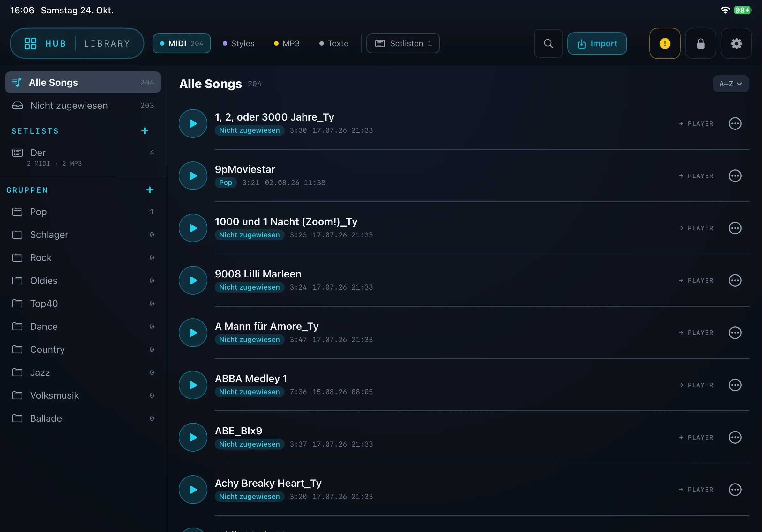Click the Pop tag on 9pMoviestar
762x532 pixels.
tap(226, 182)
